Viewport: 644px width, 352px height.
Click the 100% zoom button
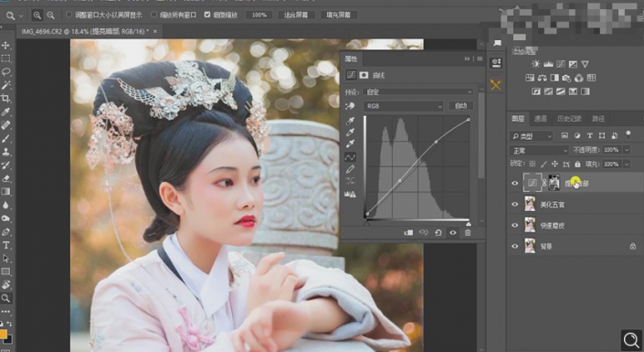point(259,15)
